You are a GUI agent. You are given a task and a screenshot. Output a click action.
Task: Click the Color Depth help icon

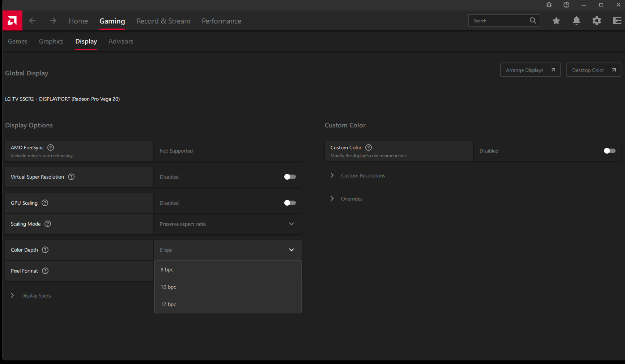pos(45,250)
